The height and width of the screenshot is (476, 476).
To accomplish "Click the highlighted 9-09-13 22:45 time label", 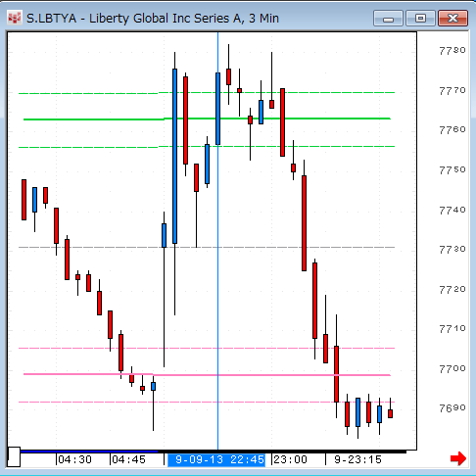I will (216, 459).
